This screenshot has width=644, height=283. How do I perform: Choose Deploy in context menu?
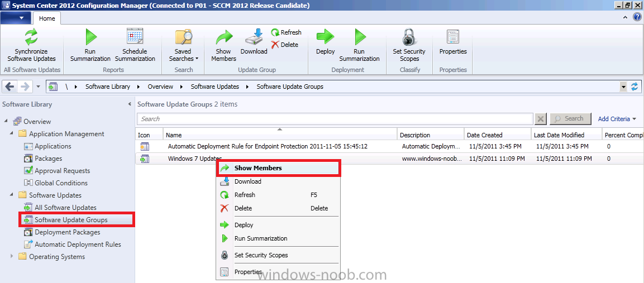[278, 225]
